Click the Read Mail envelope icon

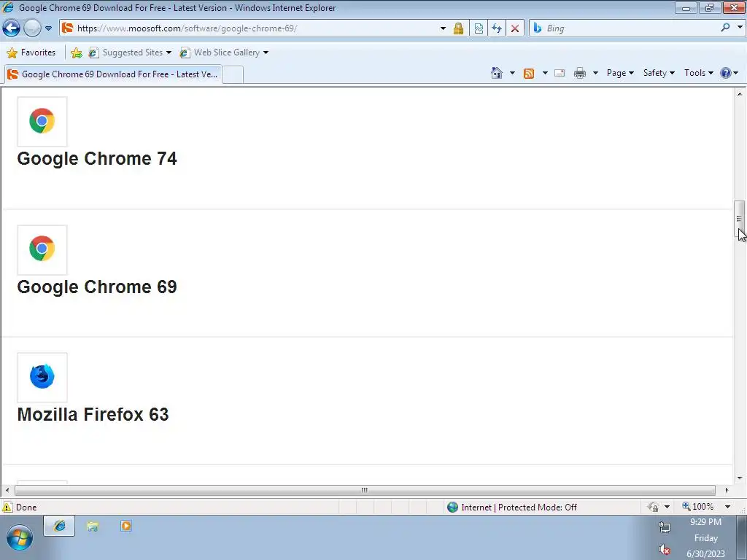[x=560, y=73]
